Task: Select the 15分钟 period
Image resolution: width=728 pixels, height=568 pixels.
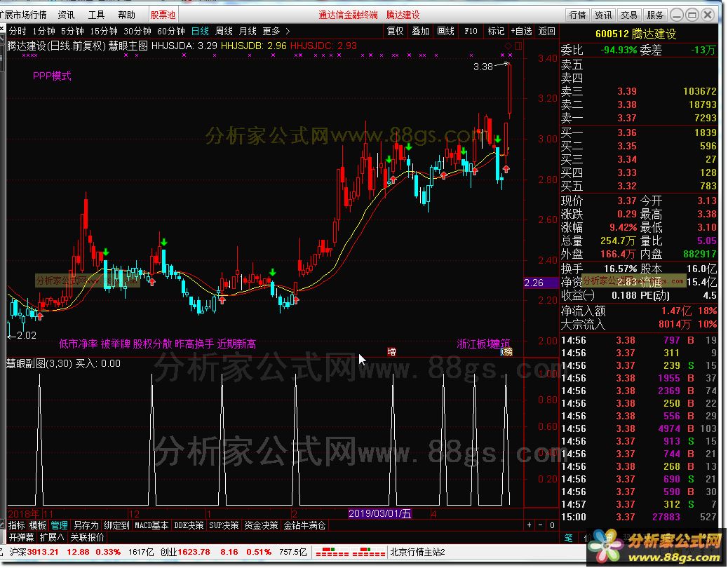Action: pyautogui.click(x=104, y=31)
